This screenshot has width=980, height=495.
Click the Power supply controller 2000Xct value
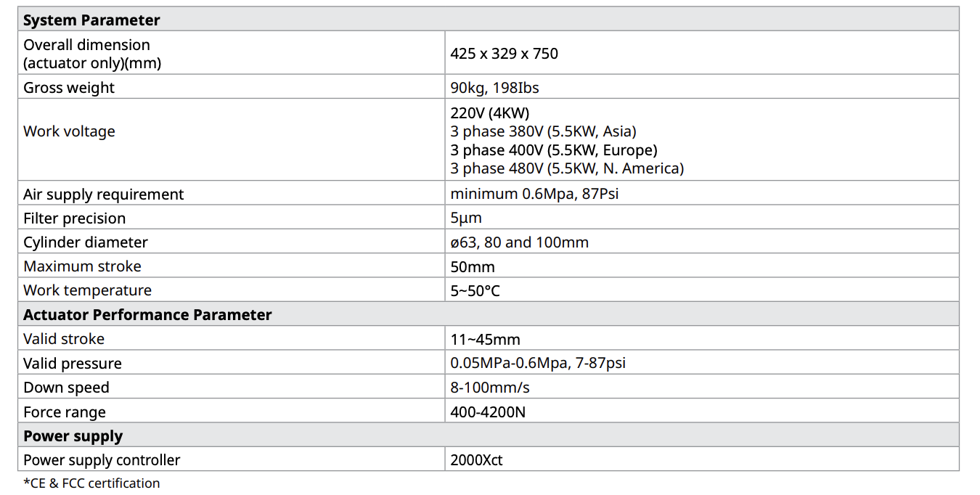pos(476,460)
